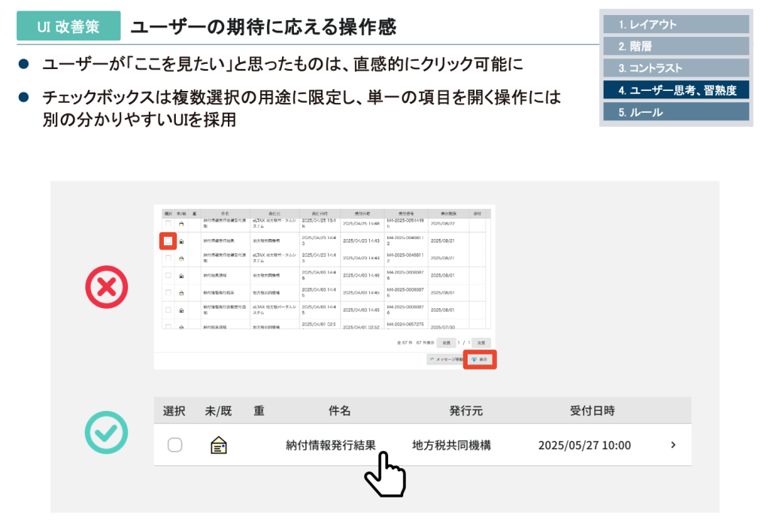770x532 pixels.
Task: Select the 3. コントラスト section tab
Action: pyautogui.click(x=675, y=68)
